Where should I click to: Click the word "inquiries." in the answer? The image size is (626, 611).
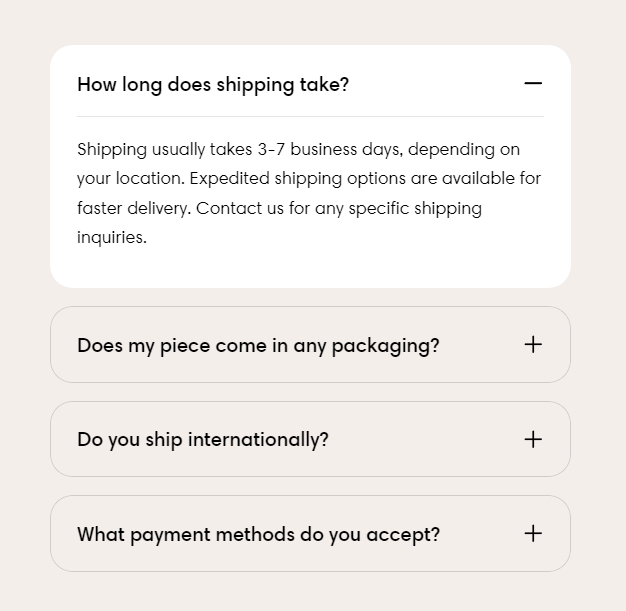click(112, 238)
